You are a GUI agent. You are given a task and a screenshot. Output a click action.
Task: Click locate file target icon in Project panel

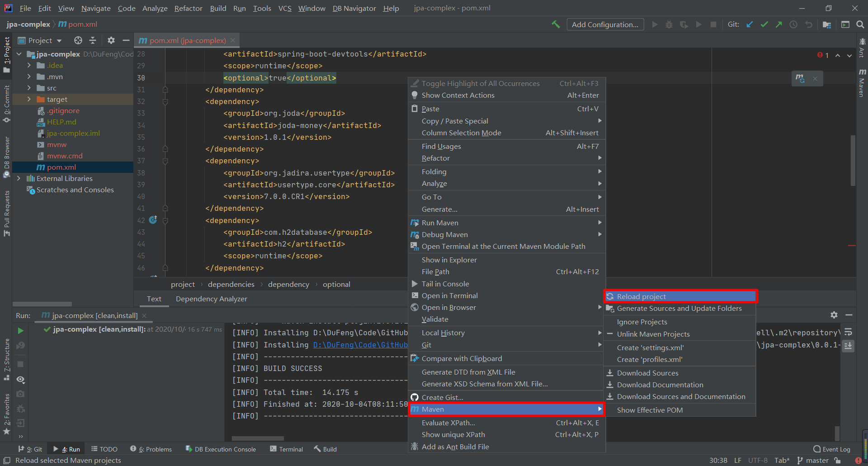[x=78, y=40]
